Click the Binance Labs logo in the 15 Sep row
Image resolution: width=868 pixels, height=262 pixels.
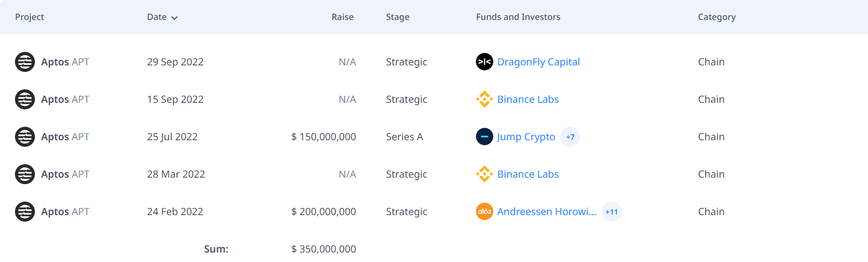tap(484, 99)
